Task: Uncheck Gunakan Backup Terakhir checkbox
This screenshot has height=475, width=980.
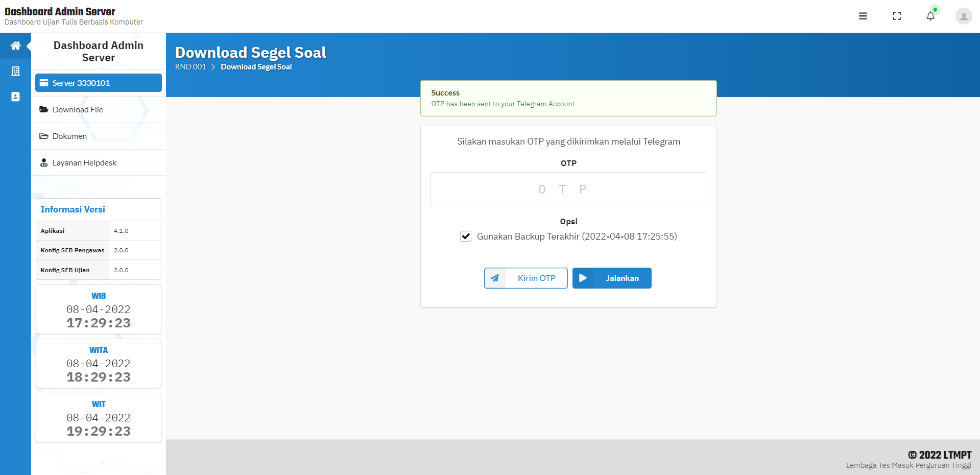Action: pyautogui.click(x=466, y=236)
